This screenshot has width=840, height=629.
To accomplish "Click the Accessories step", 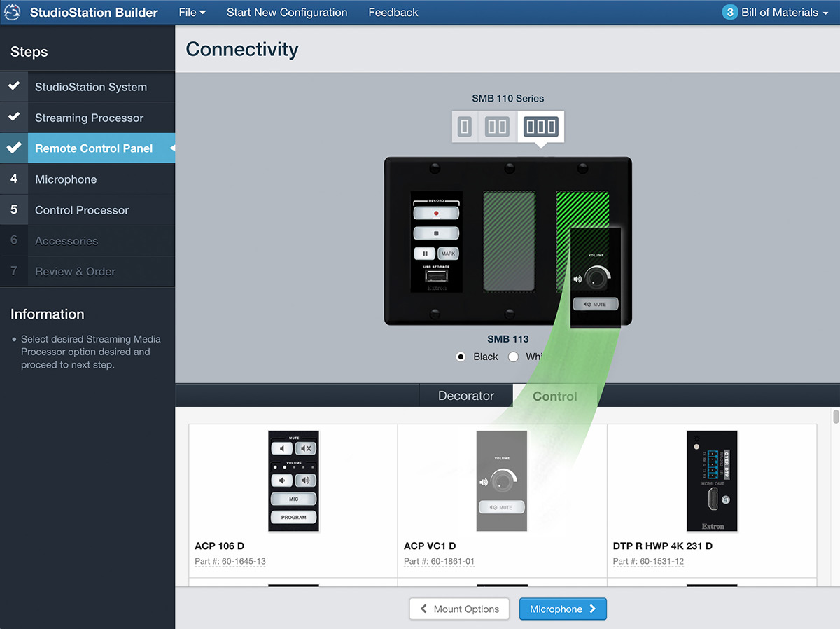I will point(87,241).
